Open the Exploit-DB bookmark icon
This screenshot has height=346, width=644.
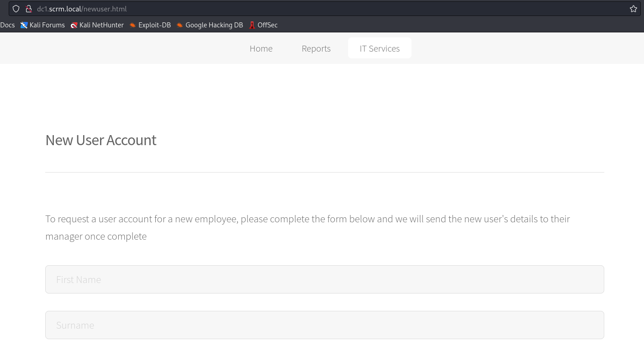132,25
